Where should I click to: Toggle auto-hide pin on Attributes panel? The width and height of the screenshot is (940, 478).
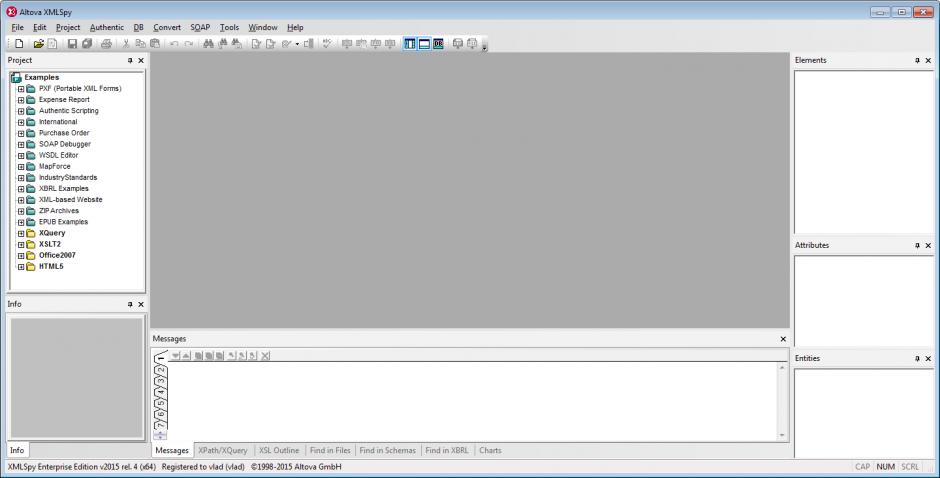pos(917,245)
